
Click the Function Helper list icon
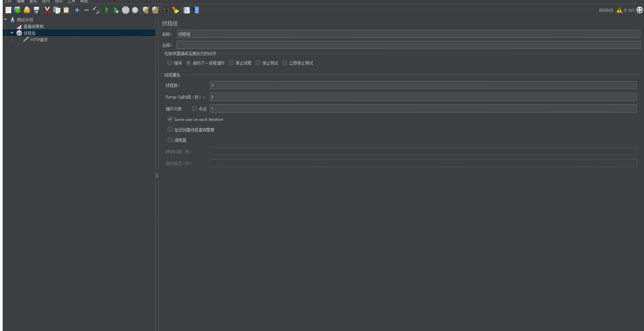click(186, 10)
